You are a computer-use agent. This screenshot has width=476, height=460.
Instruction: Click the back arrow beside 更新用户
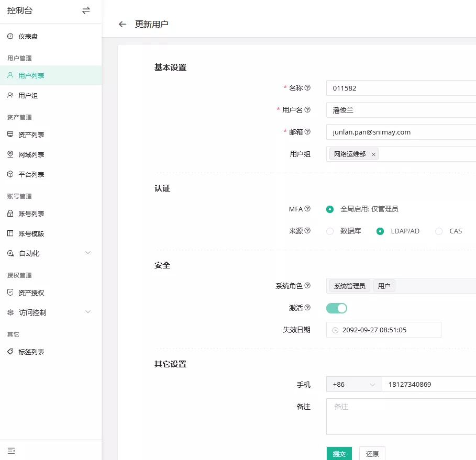point(123,24)
